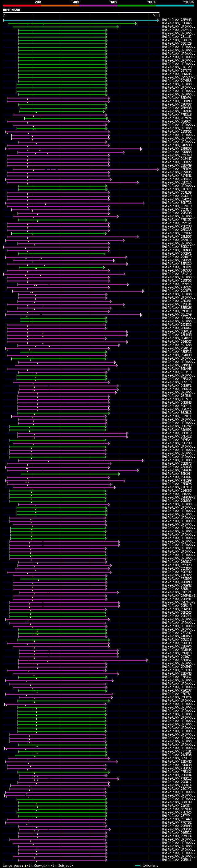Click the UniRef100_Q2HXL0 label

[x=177, y=183]
